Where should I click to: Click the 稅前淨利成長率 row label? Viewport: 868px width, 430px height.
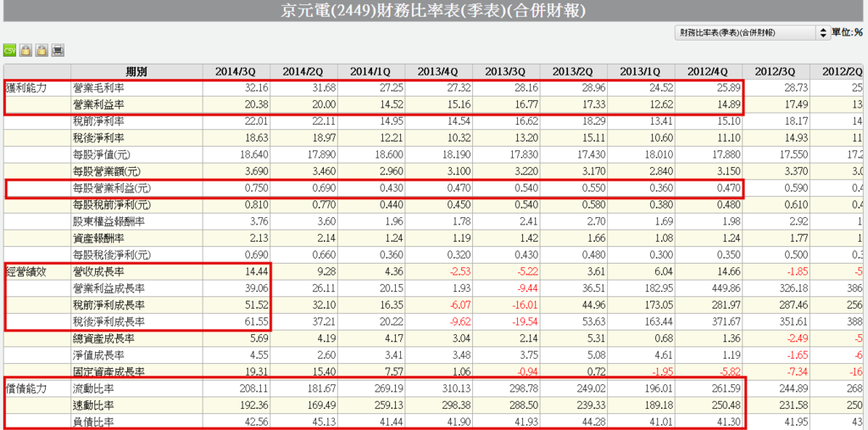[108, 304]
